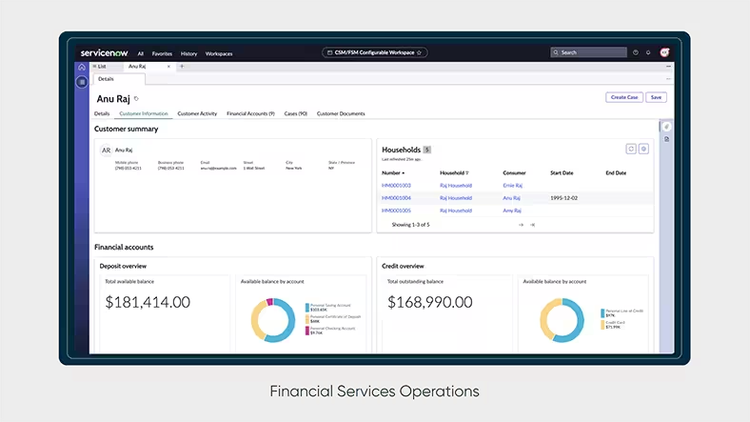The height and width of the screenshot is (422, 750).
Task: Open the All menu
Action: point(141,54)
